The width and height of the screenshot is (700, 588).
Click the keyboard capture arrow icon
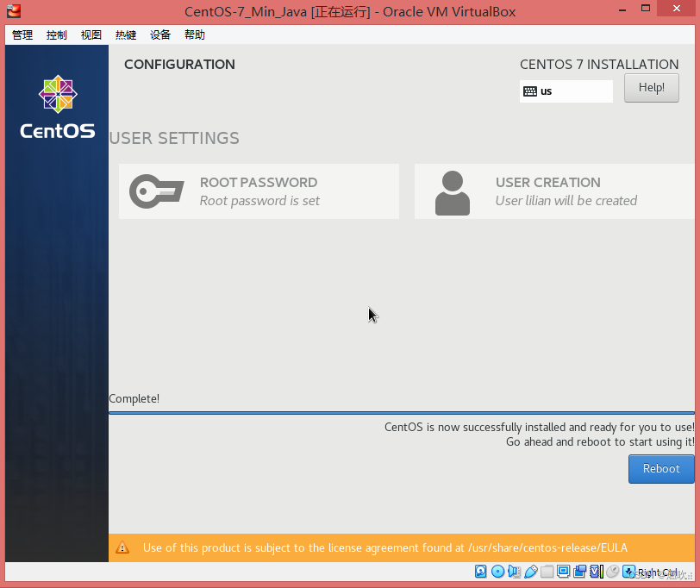629,572
